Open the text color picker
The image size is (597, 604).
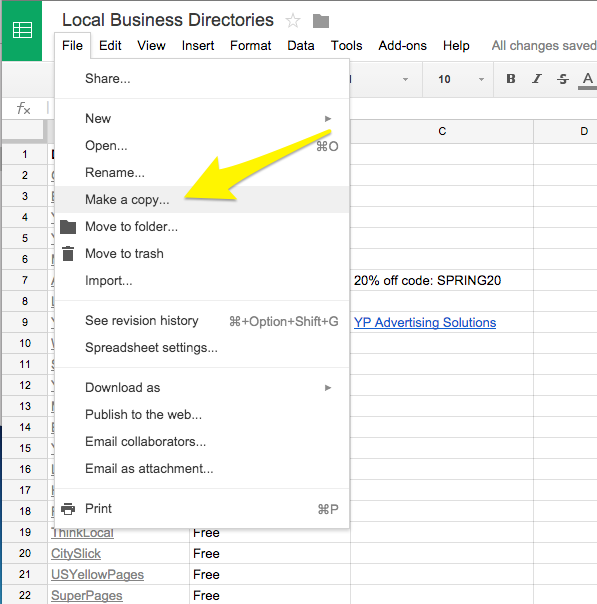[587, 80]
